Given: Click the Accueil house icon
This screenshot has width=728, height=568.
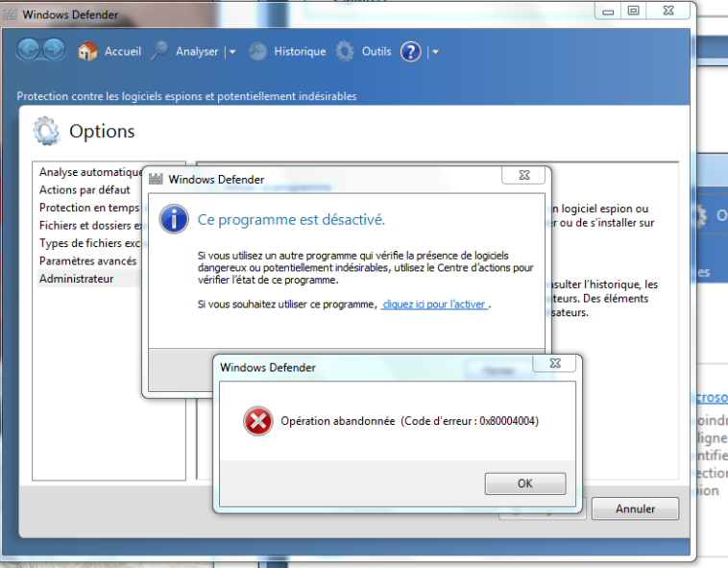Looking at the screenshot, I should [x=87, y=51].
